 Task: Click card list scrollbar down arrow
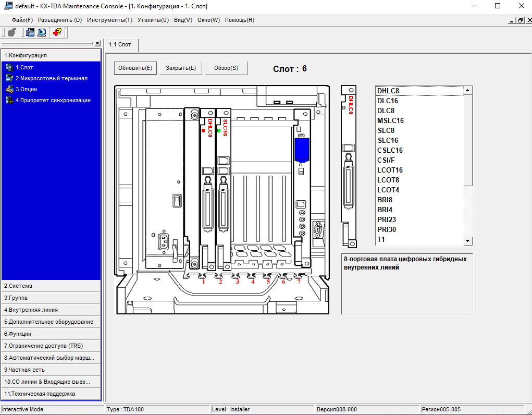tap(468, 241)
